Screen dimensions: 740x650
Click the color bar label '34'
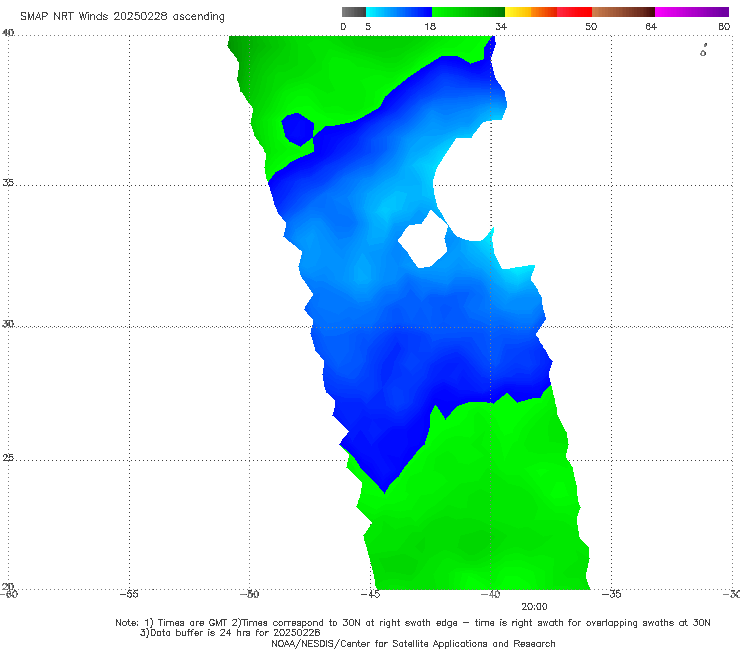tap(501, 26)
